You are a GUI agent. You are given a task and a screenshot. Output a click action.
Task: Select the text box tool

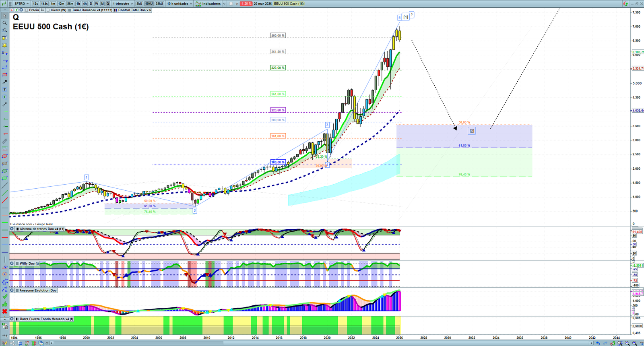4,90
